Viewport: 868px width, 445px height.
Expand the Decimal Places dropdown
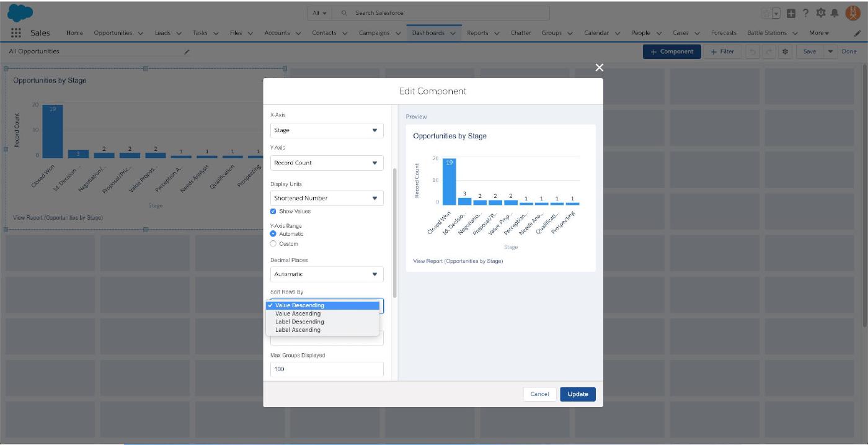click(327, 274)
